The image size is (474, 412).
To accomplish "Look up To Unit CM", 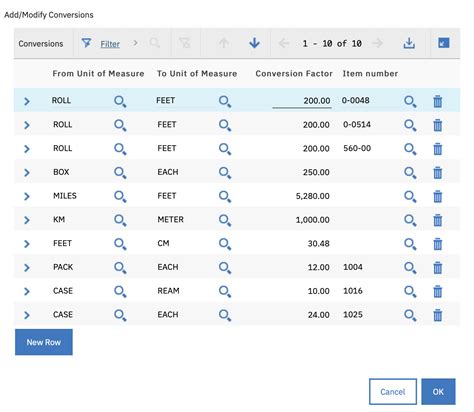I will pos(225,244).
